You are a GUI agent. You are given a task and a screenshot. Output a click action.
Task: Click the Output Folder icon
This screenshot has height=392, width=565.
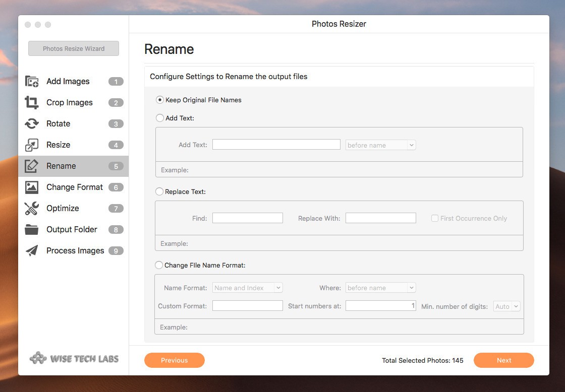click(32, 230)
